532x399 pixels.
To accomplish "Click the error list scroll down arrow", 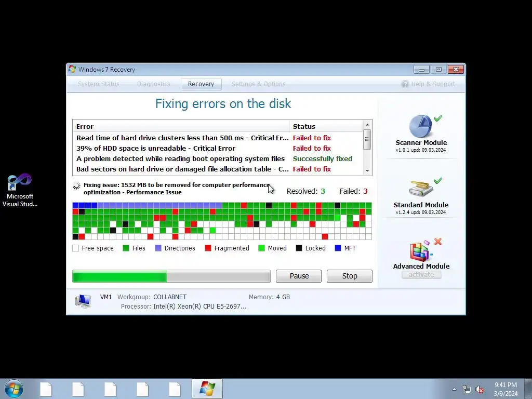I will [x=367, y=170].
